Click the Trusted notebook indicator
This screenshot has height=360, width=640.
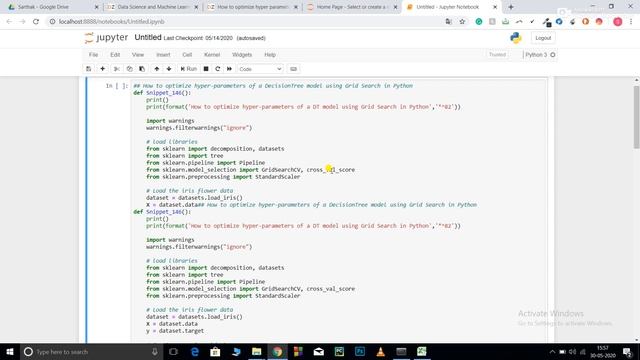tap(497, 55)
